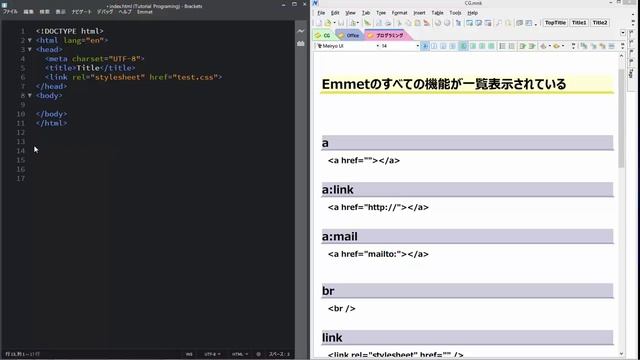Click the a:link heading in the note
The height and width of the screenshot is (360, 640).
(x=338, y=190)
